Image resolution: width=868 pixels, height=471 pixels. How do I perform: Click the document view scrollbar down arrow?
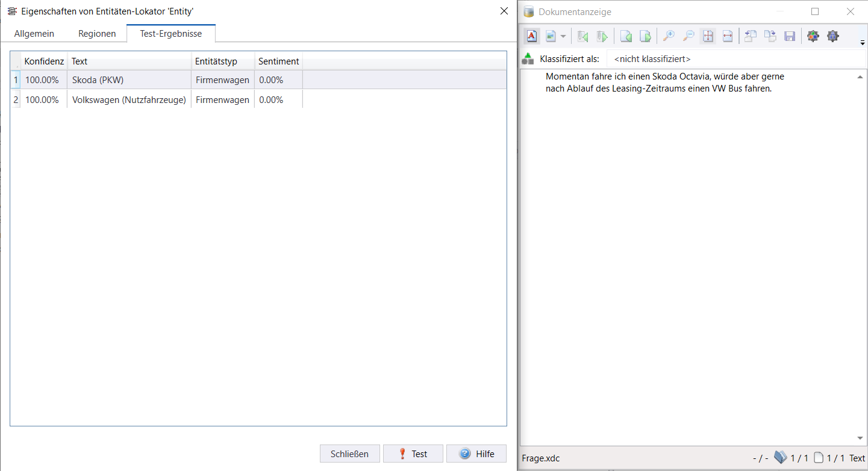860,438
